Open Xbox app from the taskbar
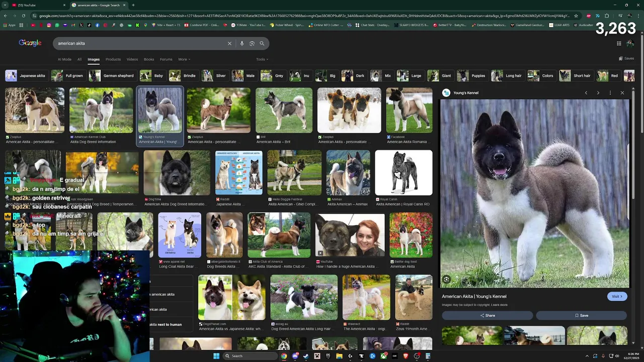Screen dimensions: 644x362 point(383,356)
